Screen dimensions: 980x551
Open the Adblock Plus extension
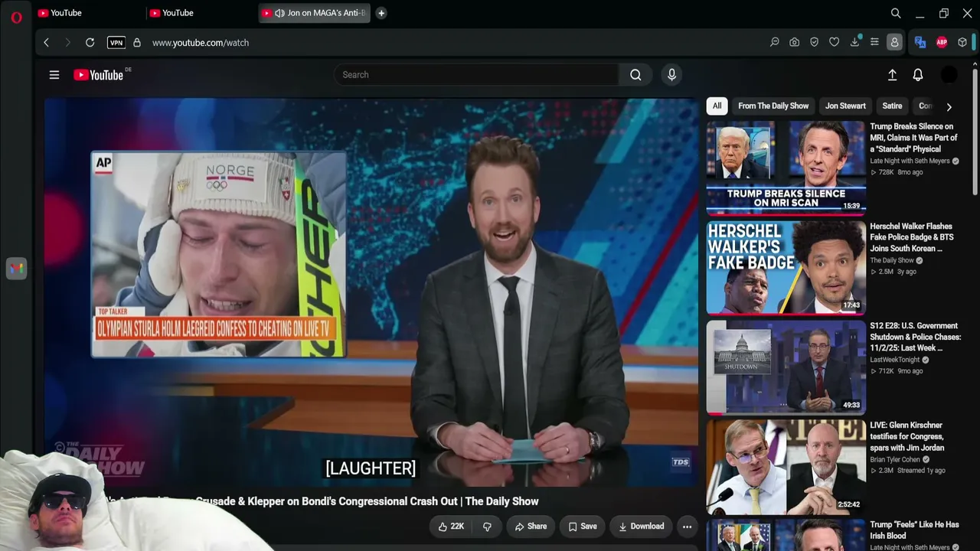(x=942, y=43)
